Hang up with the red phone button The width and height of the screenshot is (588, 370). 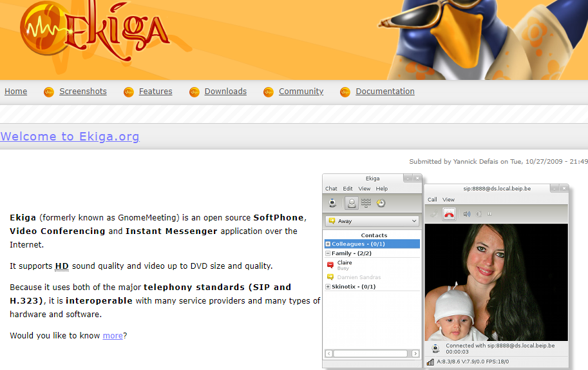[x=450, y=214]
